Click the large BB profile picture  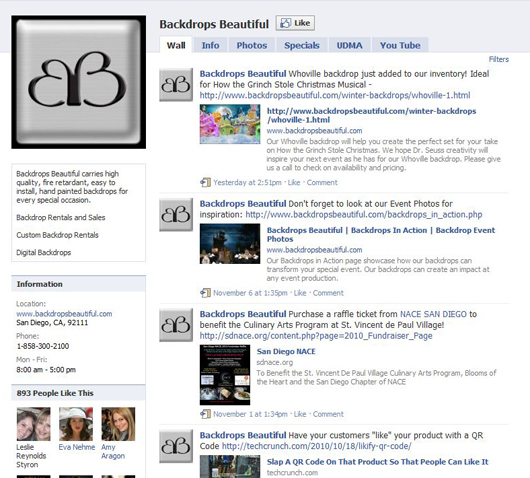79,82
